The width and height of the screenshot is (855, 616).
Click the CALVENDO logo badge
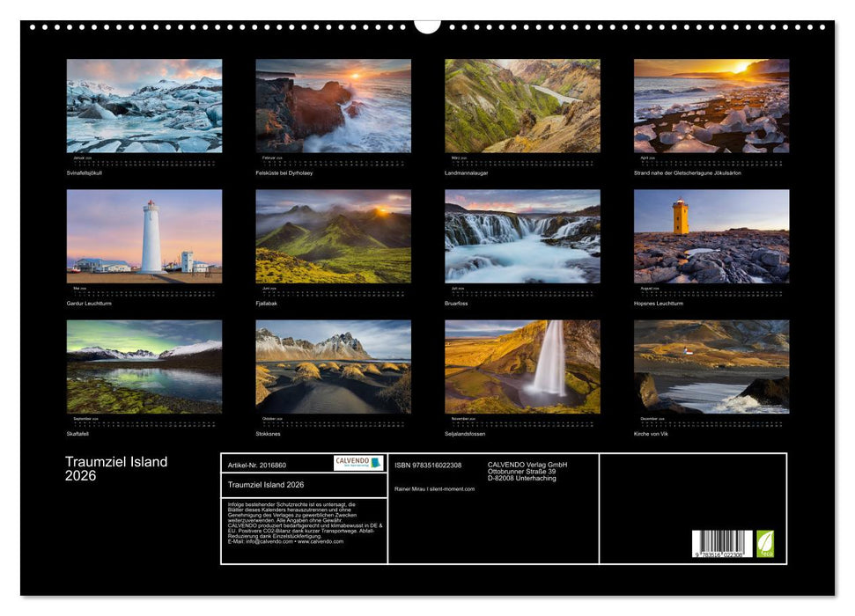pyautogui.click(x=358, y=463)
